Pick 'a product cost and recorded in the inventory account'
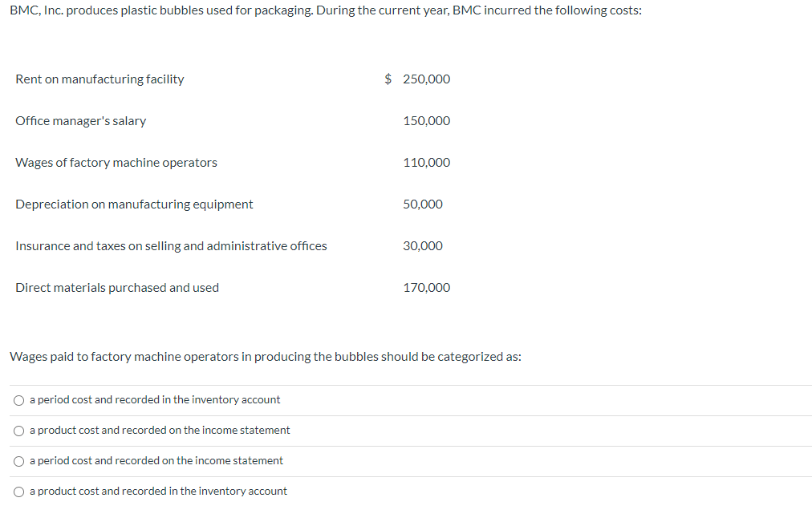Screen dimensions: 812x518 coord(158,491)
